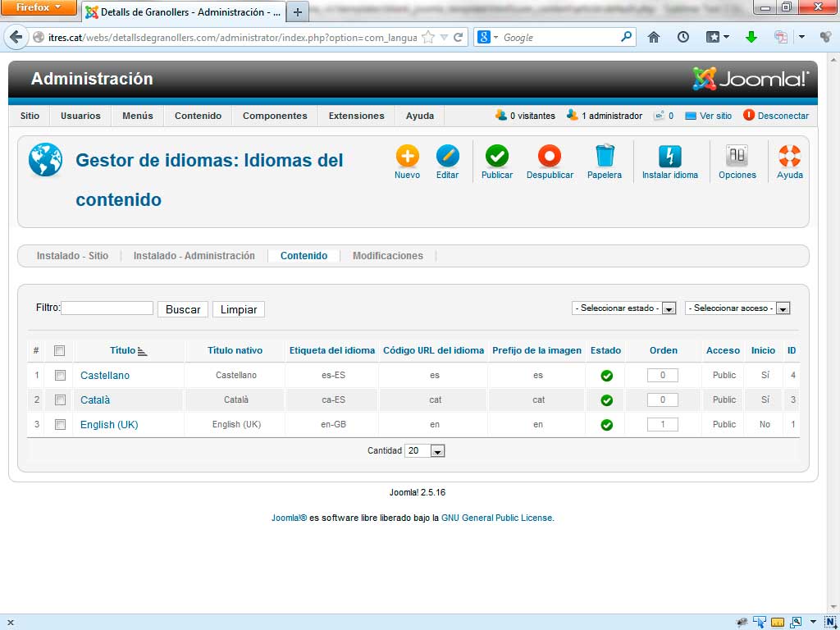Open the English (UK) language link
Viewport: 840px width, 630px height.
[x=109, y=425]
